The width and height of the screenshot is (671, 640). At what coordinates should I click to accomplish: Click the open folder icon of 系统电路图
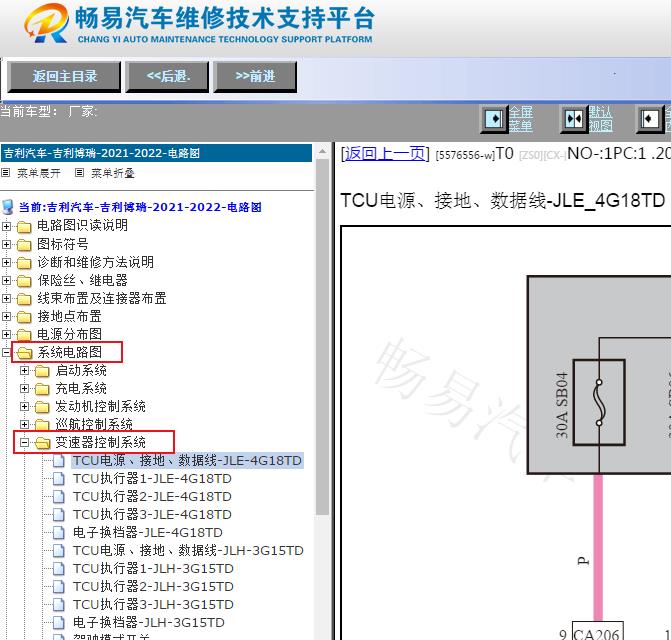click(25, 353)
